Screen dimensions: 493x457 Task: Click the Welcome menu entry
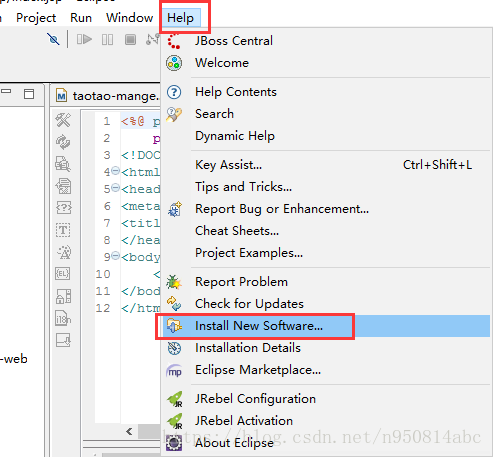click(326, 63)
